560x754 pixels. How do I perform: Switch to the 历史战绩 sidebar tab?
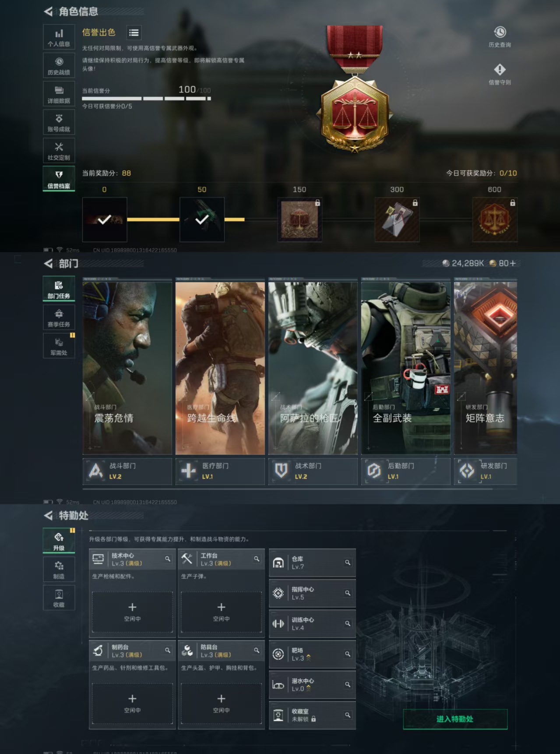(59, 66)
